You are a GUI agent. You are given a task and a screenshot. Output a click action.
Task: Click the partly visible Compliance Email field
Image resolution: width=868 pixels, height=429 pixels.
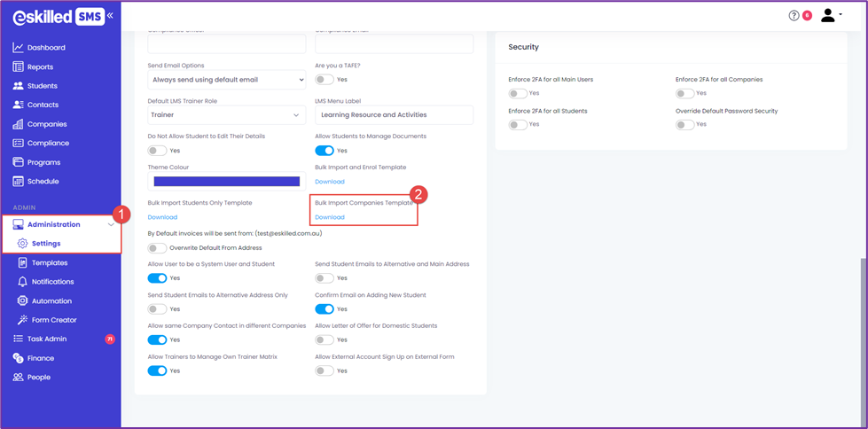pyautogui.click(x=395, y=43)
